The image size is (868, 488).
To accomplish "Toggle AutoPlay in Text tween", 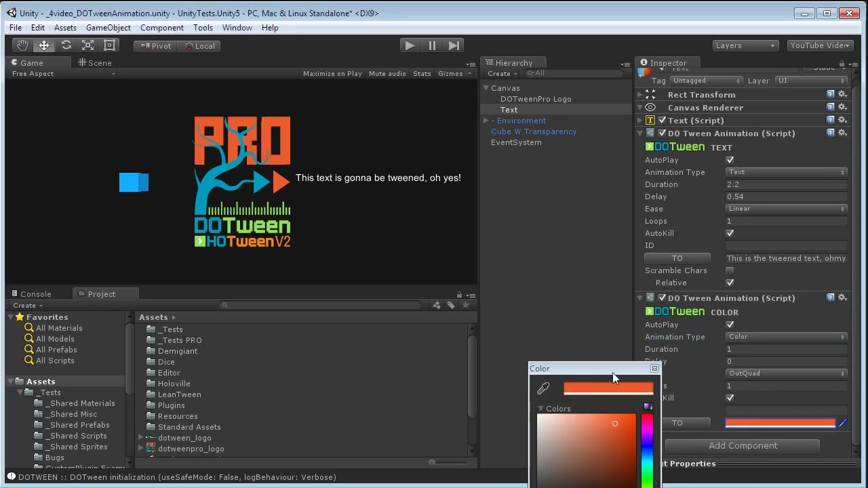I will click(730, 160).
